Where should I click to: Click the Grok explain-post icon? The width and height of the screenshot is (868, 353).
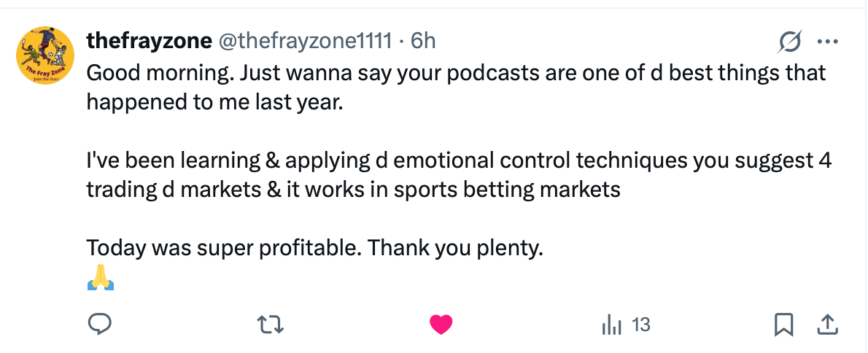click(791, 41)
